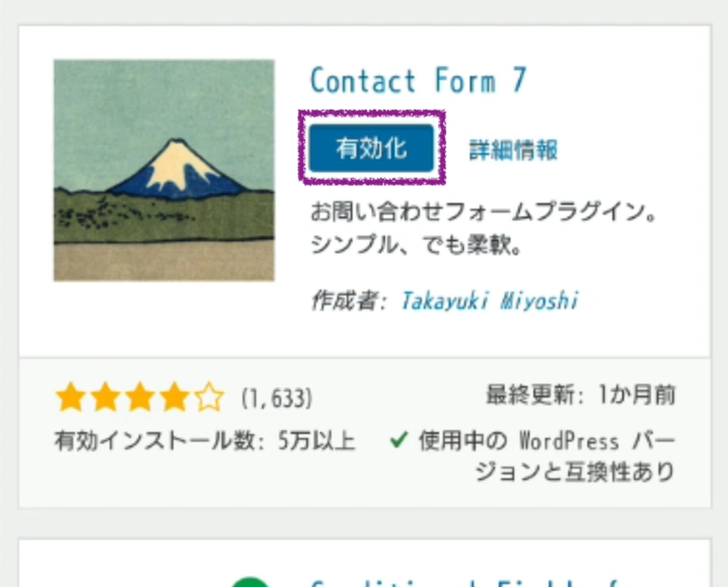Click the 最終更新: 1か月前 text
Image resolution: width=728 pixels, height=587 pixels.
[x=581, y=396]
